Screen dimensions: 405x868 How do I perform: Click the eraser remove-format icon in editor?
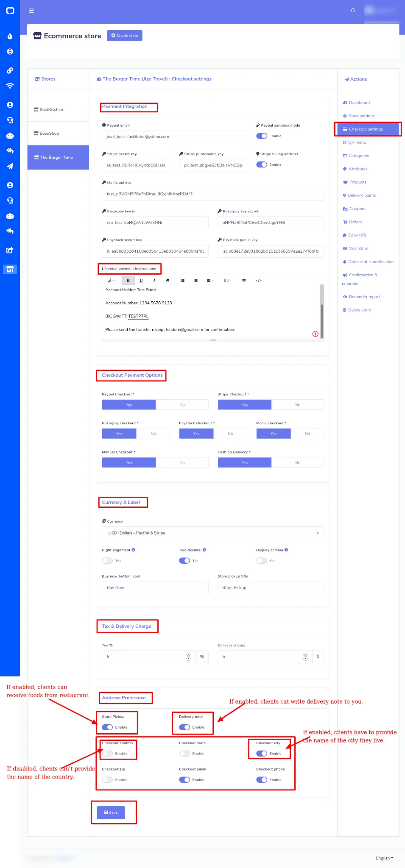(168, 281)
